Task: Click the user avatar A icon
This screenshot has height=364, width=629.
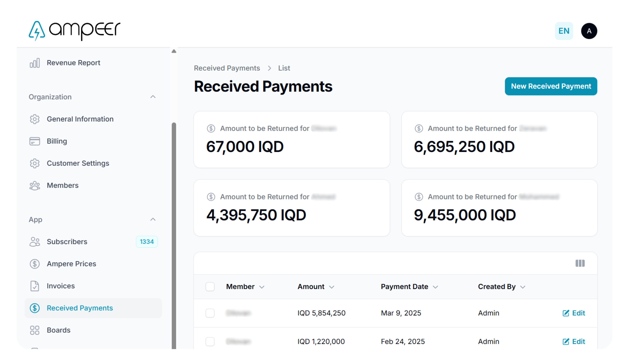Action: point(589,31)
